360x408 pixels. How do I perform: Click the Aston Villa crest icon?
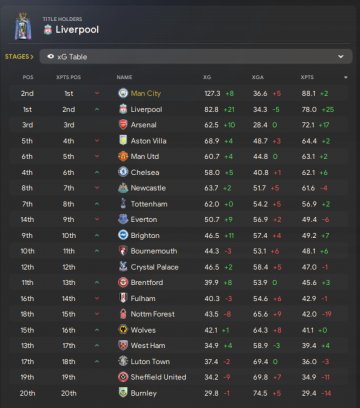[123, 141]
